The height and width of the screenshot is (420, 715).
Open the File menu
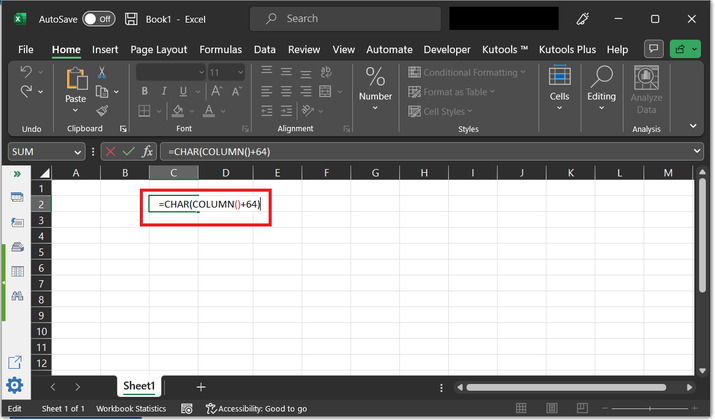[26, 49]
